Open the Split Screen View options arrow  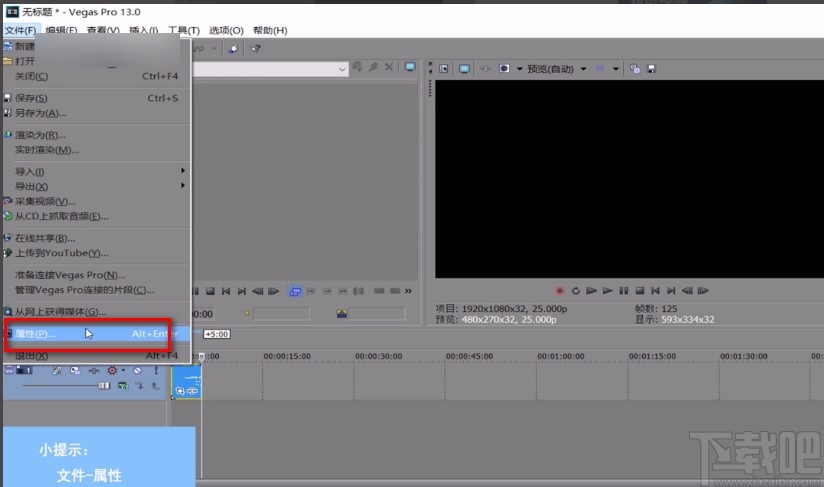click(519, 69)
